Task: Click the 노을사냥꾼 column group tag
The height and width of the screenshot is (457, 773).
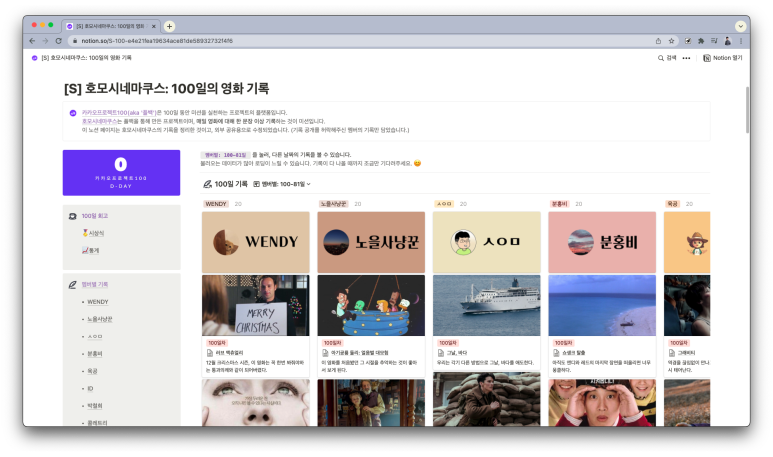Action: click(x=334, y=204)
